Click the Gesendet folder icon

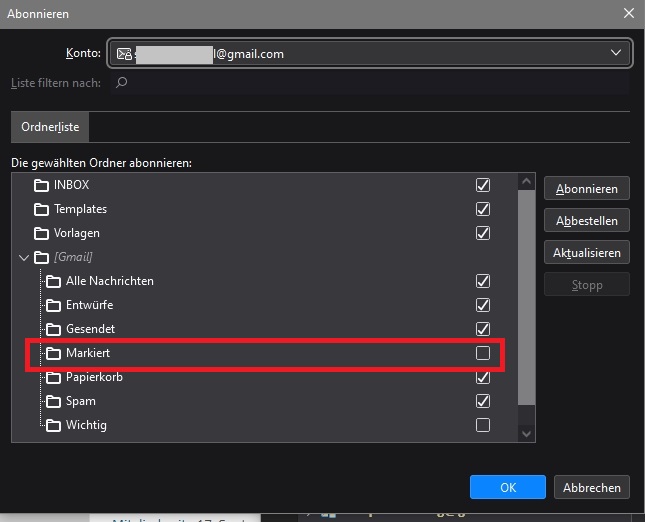[53, 329]
